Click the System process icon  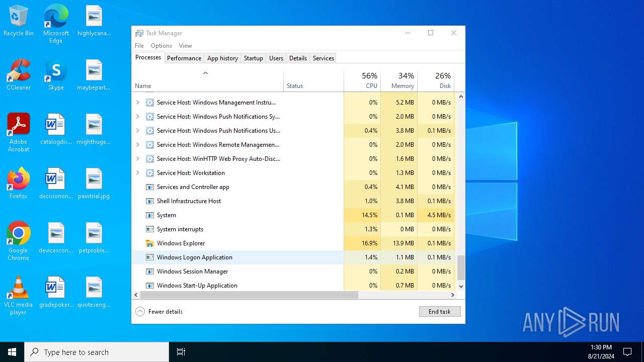(149, 215)
